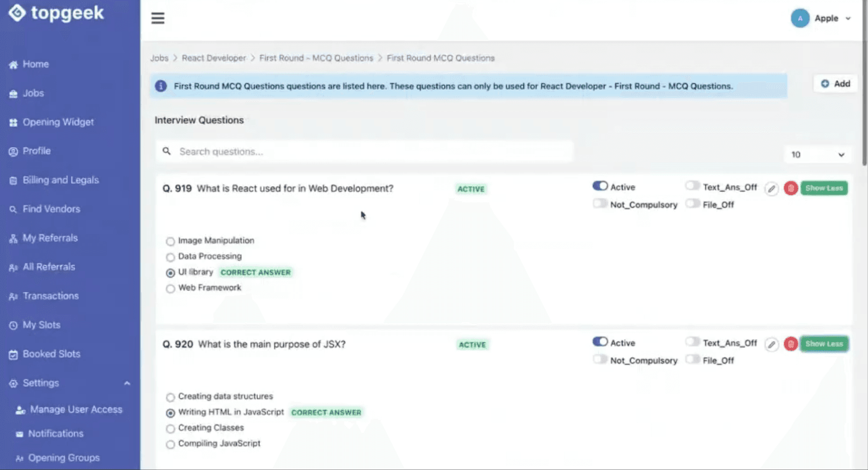Viewport: 868px width, 470px height.
Task: Collapse the Settings sidebar section
Action: coord(127,383)
